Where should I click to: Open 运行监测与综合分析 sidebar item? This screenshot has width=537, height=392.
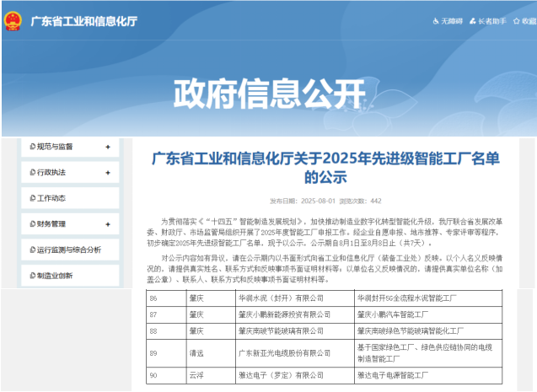pos(69,250)
